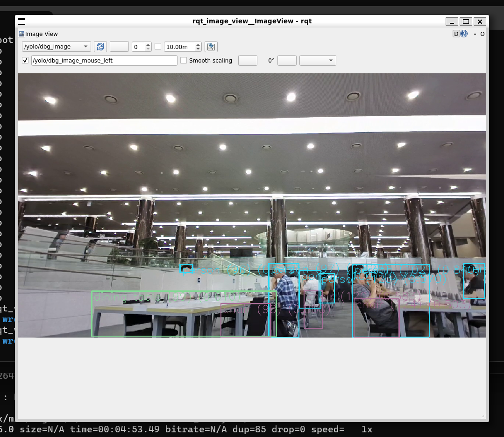Click the blank button right of 0° rotation

(x=287, y=61)
